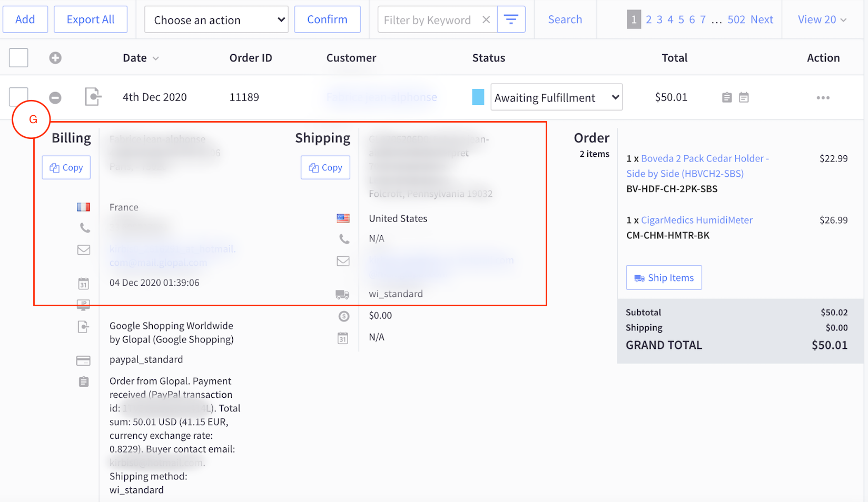Click the blue status color swatch
This screenshot has height=502, width=868.
pyautogui.click(x=478, y=97)
